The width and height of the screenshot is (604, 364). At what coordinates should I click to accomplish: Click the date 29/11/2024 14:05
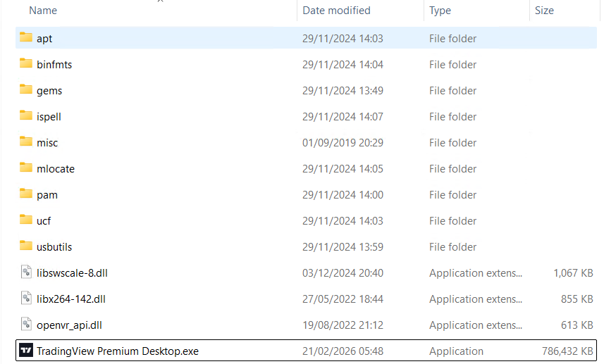click(x=343, y=169)
